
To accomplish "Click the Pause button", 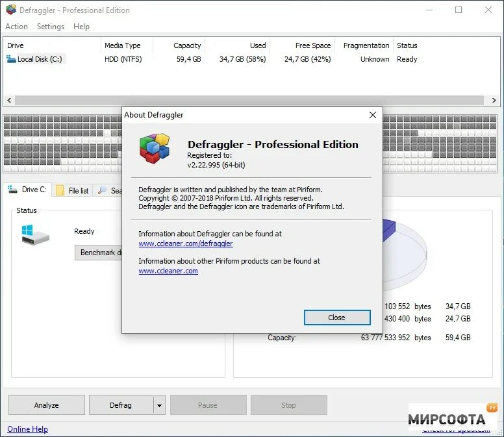I will (208, 405).
